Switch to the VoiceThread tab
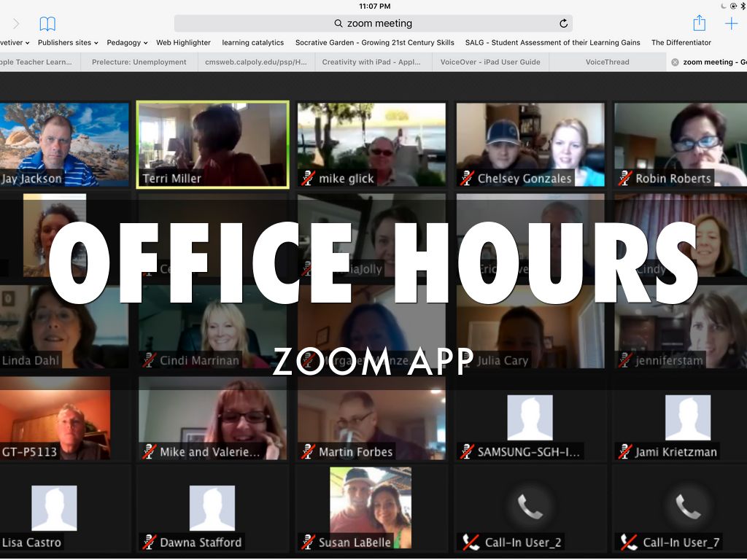Viewport: 747px width, 560px height. pyautogui.click(x=607, y=63)
